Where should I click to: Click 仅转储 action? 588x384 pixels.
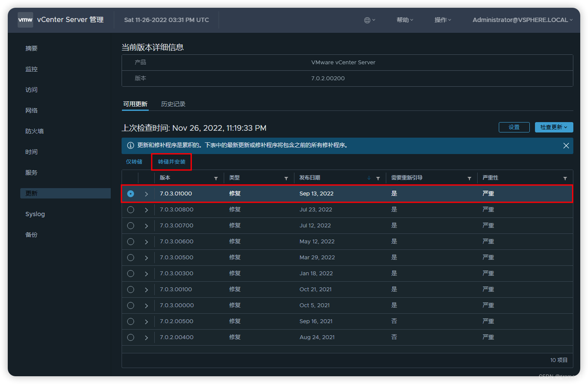(x=134, y=162)
